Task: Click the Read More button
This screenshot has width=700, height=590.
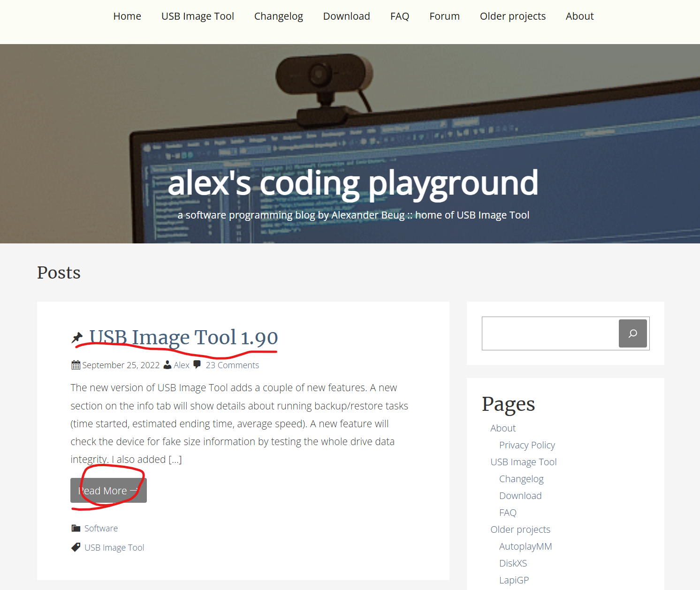Action: [108, 491]
